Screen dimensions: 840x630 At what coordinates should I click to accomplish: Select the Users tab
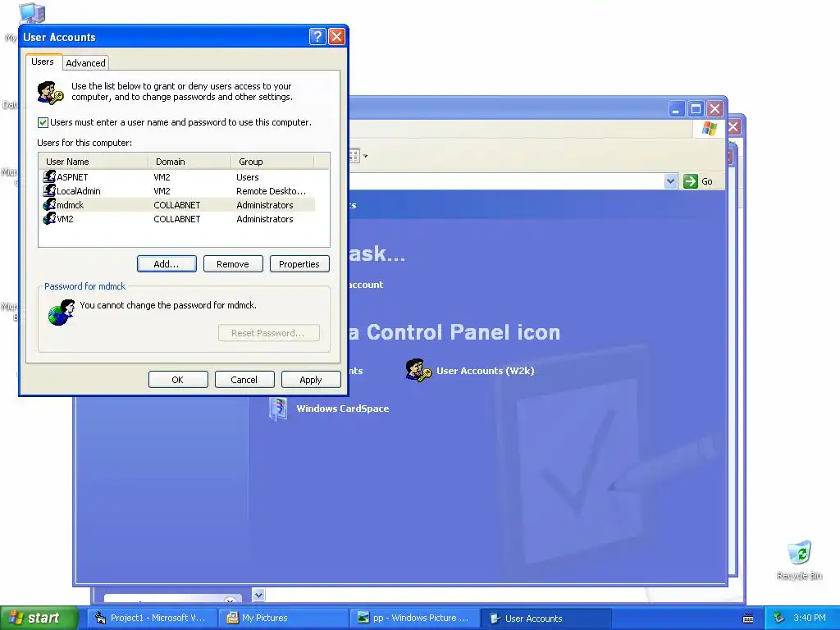(43, 62)
